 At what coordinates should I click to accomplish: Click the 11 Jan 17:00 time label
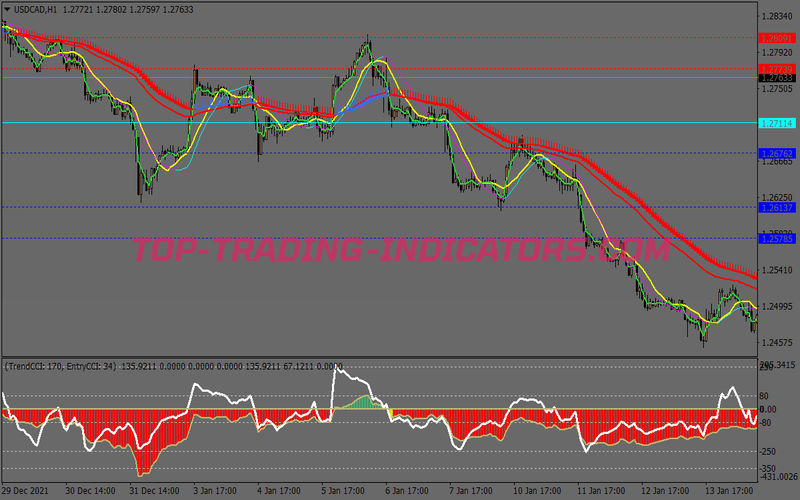[x=601, y=491]
